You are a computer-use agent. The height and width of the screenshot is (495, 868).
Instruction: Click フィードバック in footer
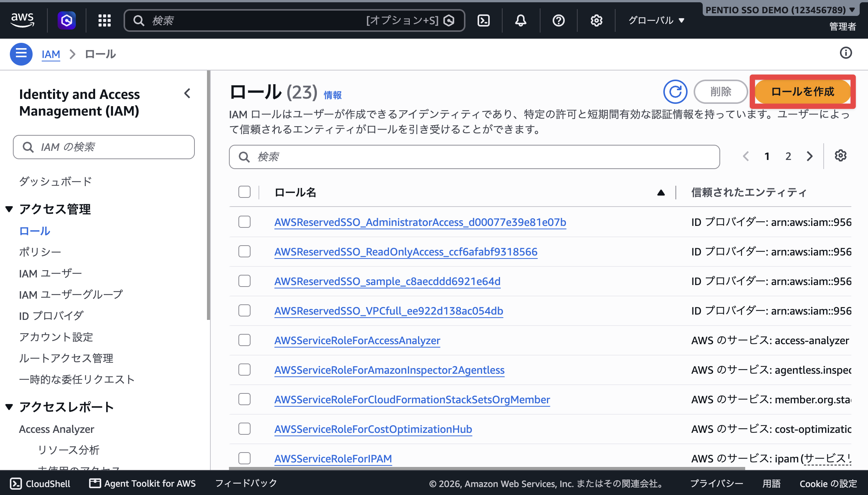[246, 483]
